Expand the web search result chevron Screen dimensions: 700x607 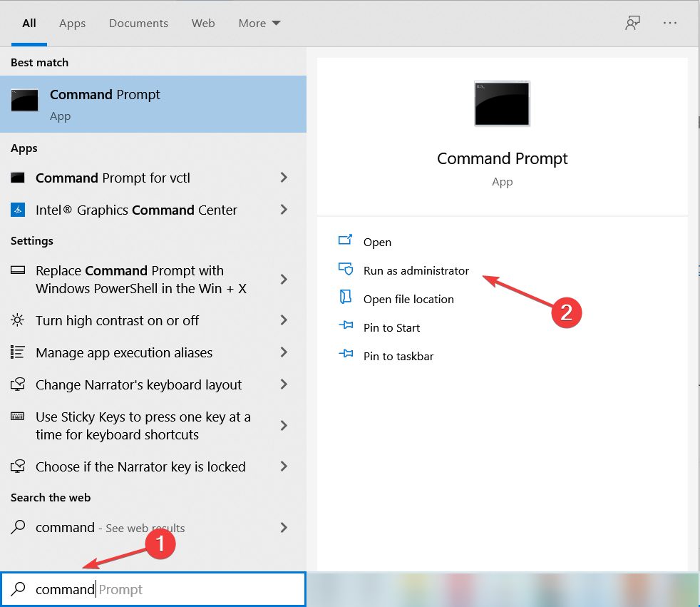(284, 528)
